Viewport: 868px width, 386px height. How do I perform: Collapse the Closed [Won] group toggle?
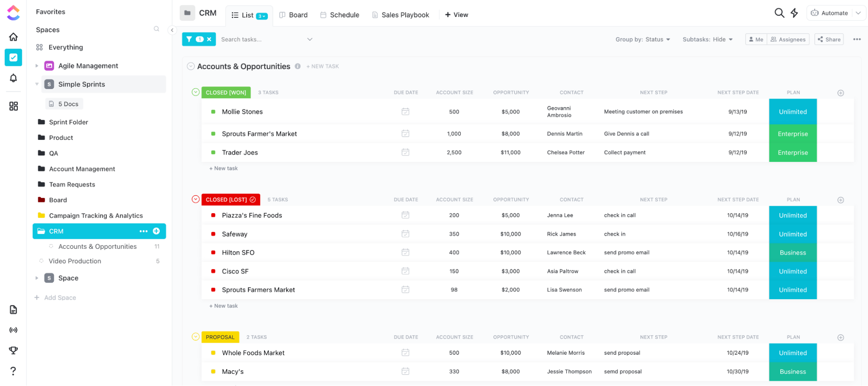click(195, 92)
